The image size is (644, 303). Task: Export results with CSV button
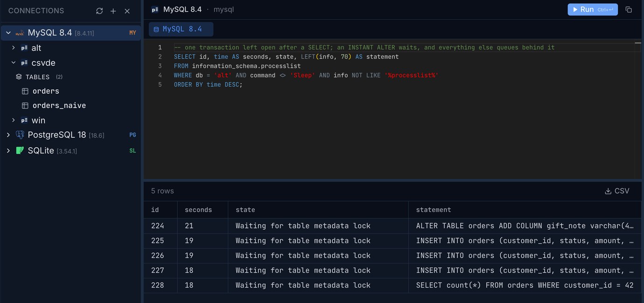[617, 191]
